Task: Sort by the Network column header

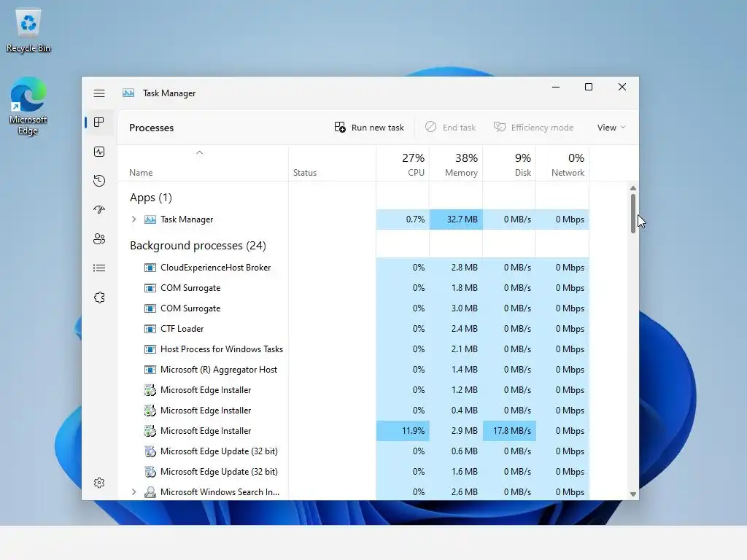Action: coord(563,164)
